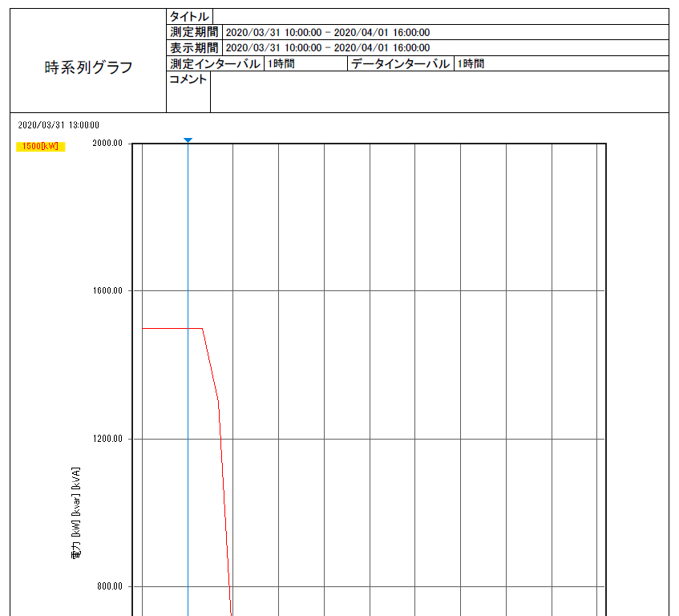Screen dimensions: 679x616
Task: Click the 測定インターバル label cell
Action: (215, 63)
